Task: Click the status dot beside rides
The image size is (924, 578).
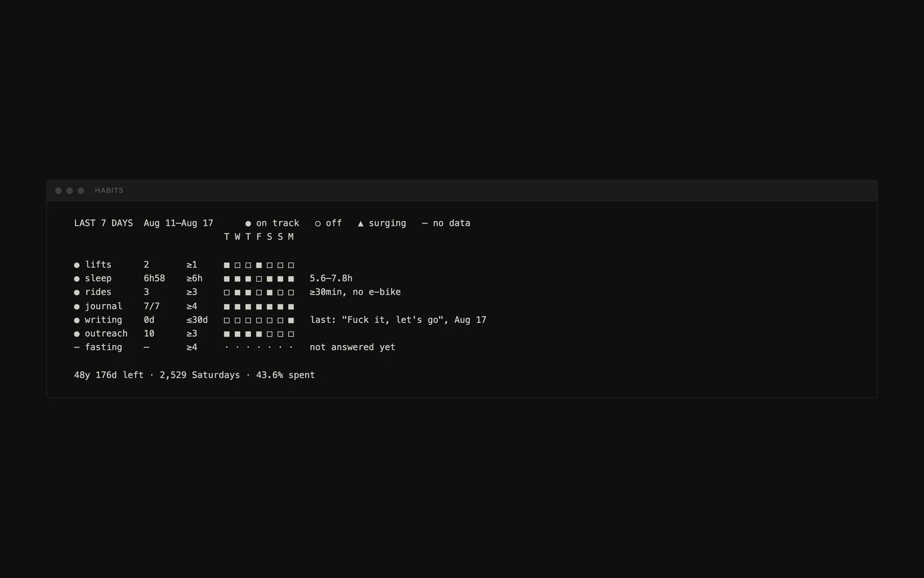Action: pyautogui.click(x=77, y=292)
